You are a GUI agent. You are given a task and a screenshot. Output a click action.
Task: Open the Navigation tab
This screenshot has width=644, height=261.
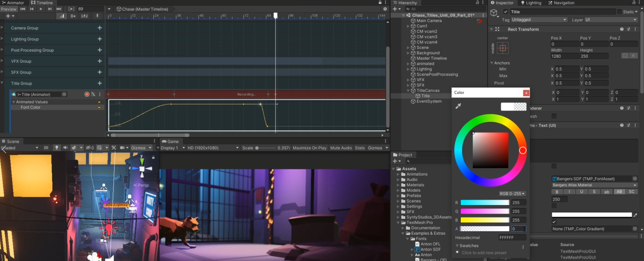tap(561, 3)
